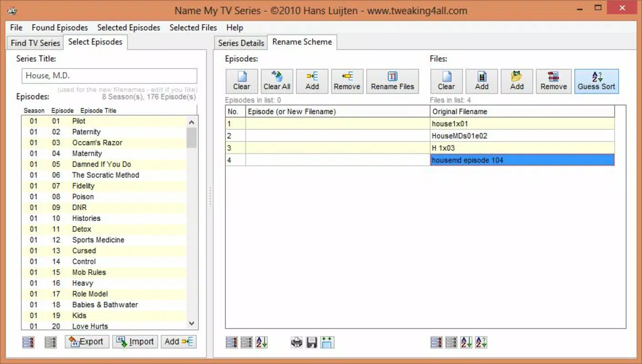Click the Import button
This screenshot has height=364, width=642.
click(x=135, y=342)
